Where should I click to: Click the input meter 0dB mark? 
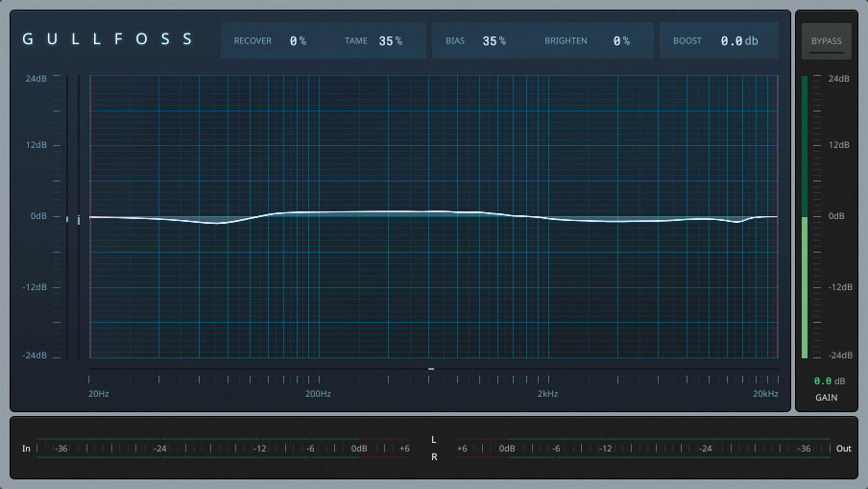[x=359, y=449]
